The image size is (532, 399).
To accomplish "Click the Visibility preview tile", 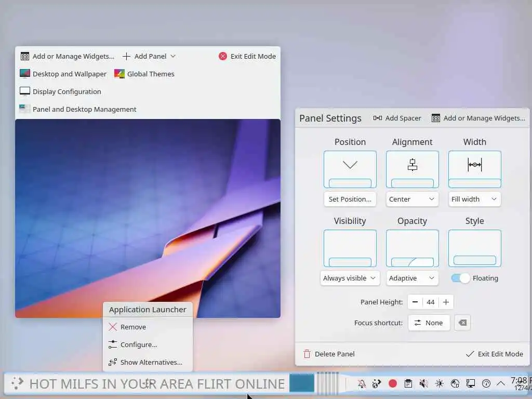I will 350,248.
